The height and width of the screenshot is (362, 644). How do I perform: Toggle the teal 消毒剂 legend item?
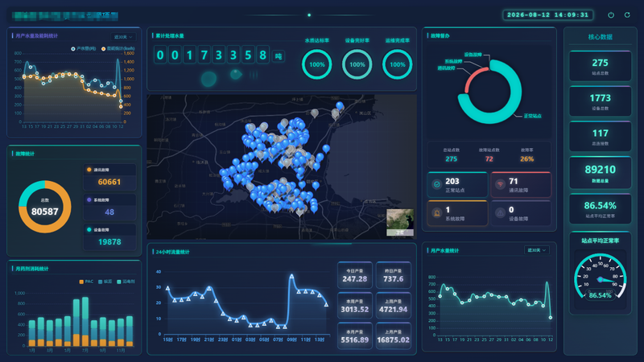[126, 282]
